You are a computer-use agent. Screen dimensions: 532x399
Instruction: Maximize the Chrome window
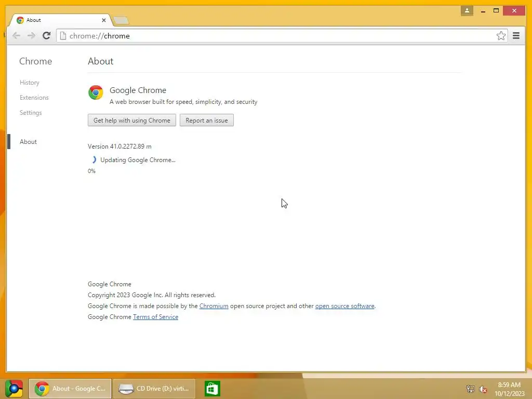(x=496, y=11)
